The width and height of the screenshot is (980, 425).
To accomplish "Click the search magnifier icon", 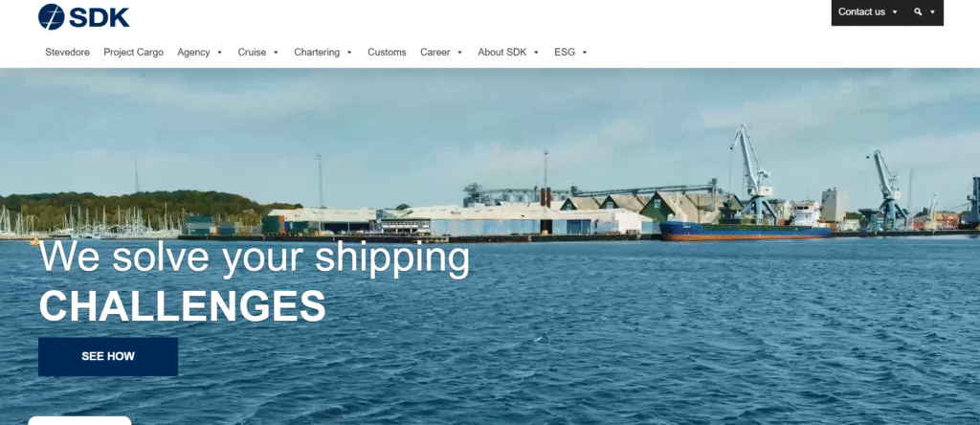I will tap(918, 11).
